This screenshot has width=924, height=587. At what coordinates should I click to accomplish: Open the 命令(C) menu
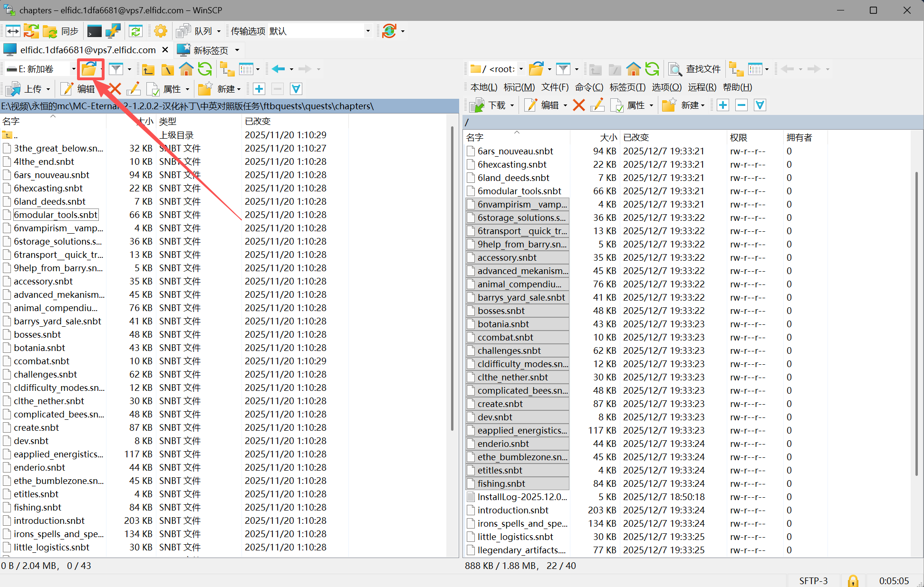coord(588,87)
